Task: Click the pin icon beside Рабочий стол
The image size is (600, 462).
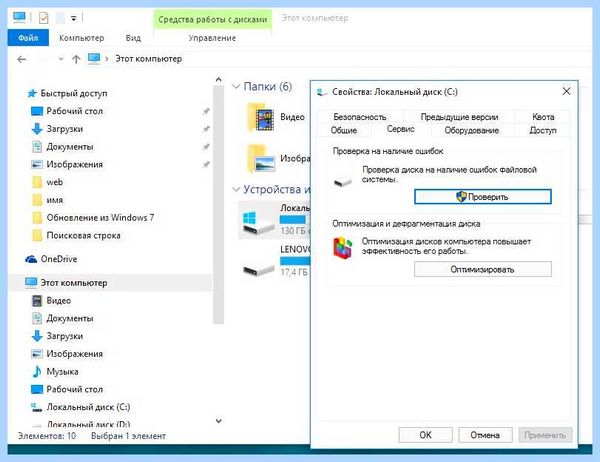Action: click(206, 111)
